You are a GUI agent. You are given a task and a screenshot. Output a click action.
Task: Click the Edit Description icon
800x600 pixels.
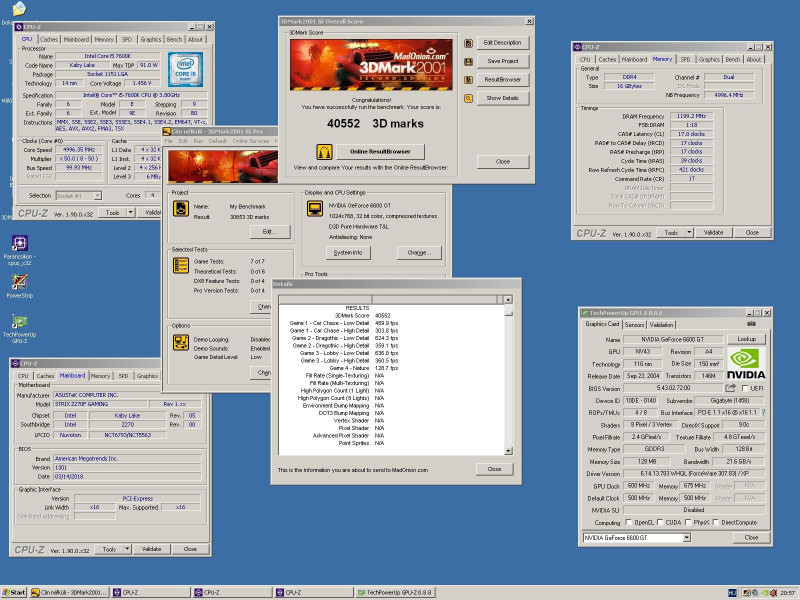(468, 43)
